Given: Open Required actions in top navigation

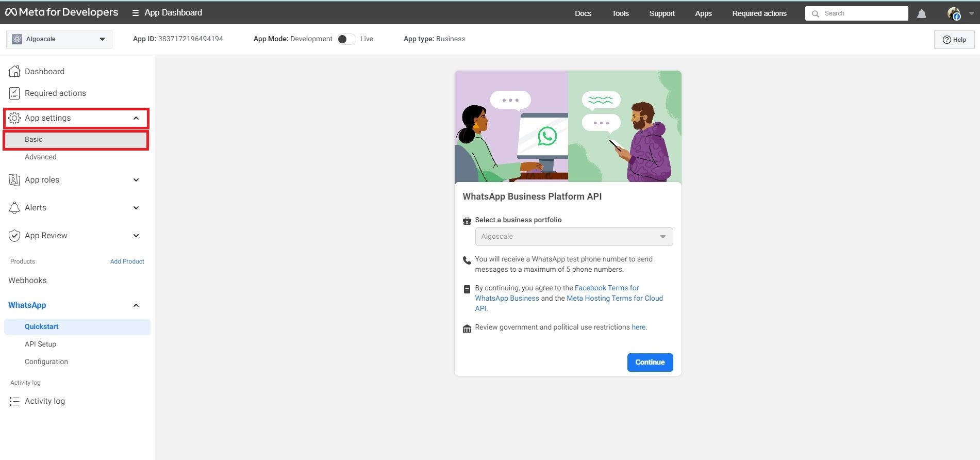Looking at the screenshot, I should click(x=759, y=13).
